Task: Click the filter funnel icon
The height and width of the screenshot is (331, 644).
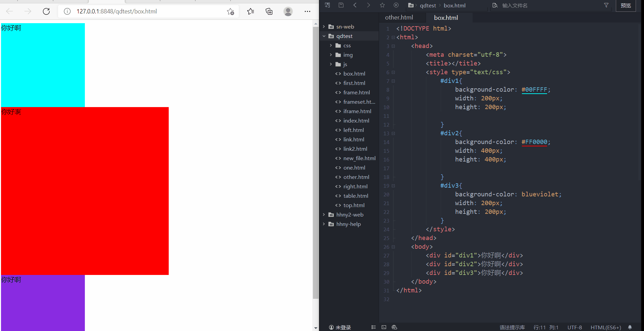Action: click(x=606, y=5)
